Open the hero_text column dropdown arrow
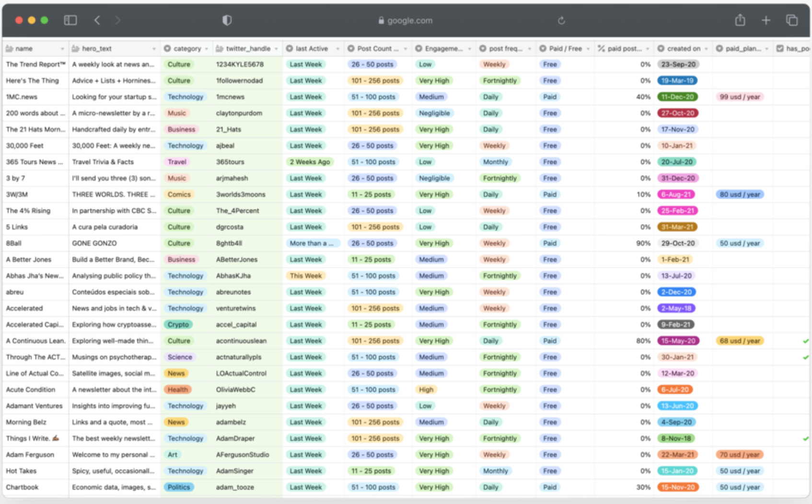812x504 pixels. tap(154, 49)
